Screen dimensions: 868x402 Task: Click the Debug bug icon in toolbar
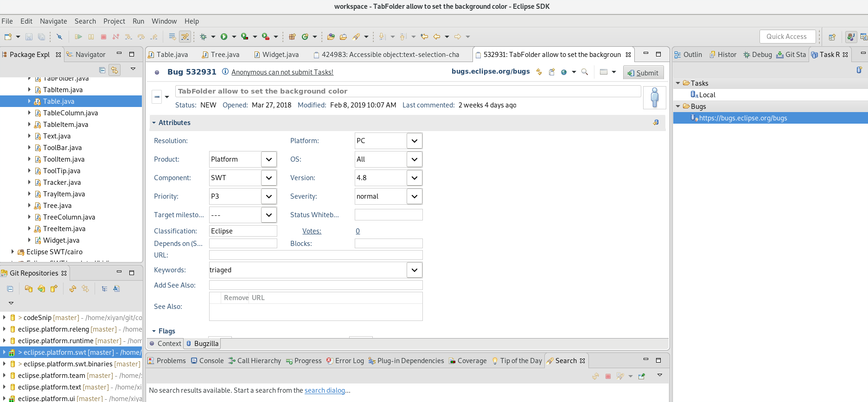(203, 37)
